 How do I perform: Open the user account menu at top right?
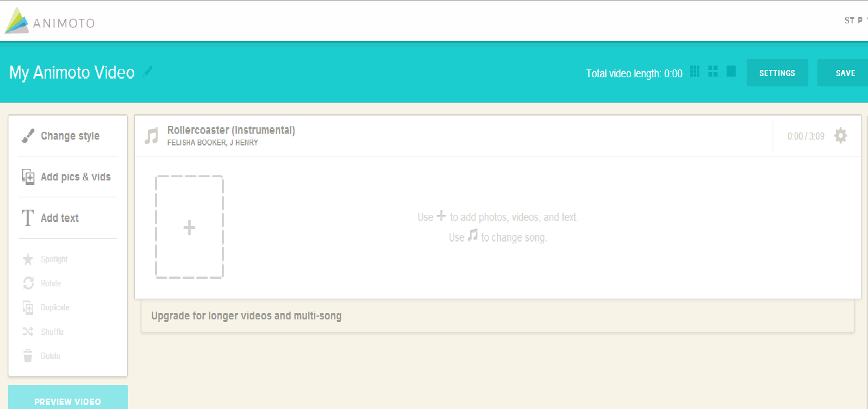(x=856, y=21)
